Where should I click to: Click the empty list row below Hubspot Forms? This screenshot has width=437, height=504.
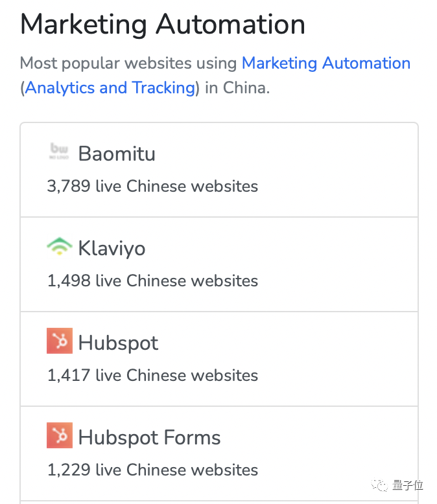click(x=218, y=501)
